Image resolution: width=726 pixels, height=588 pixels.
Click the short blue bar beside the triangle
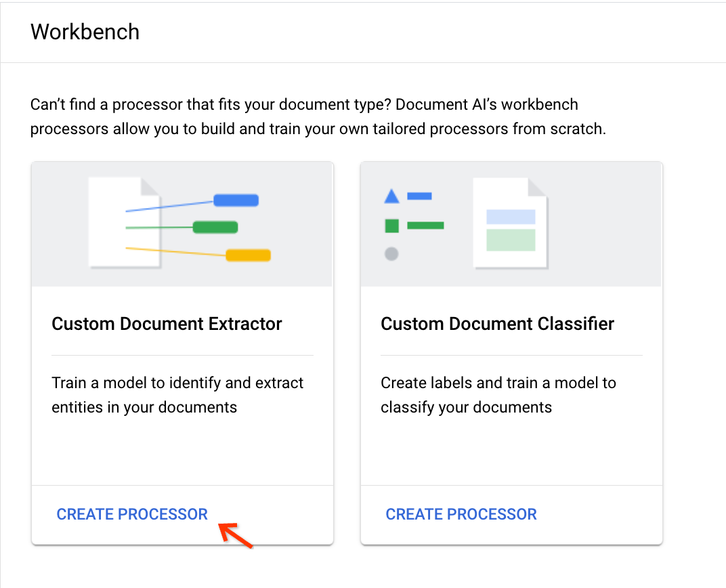[419, 196]
